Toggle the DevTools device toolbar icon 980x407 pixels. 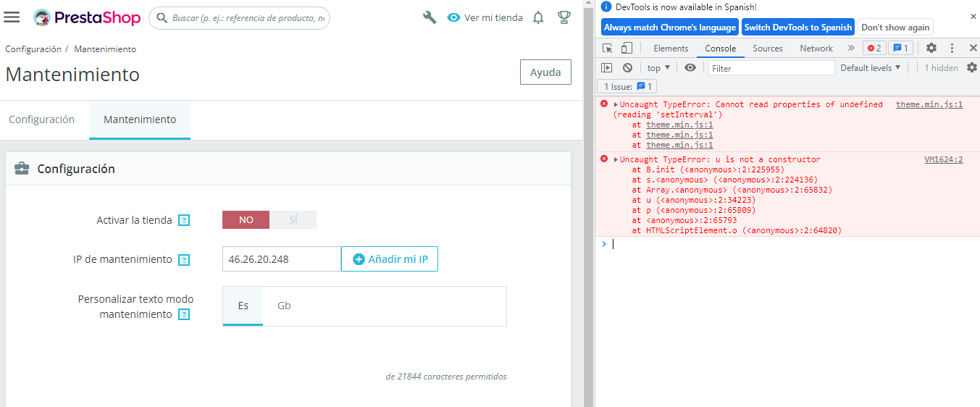point(627,49)
